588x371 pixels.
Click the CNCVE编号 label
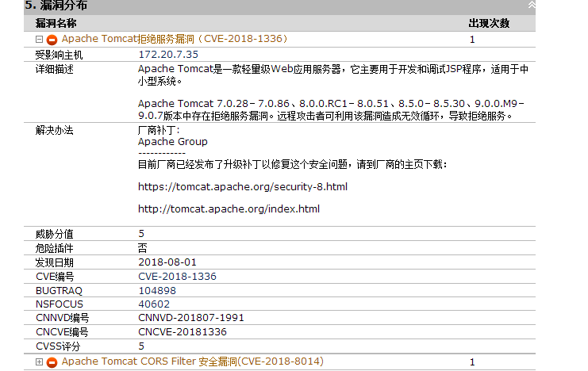point(62,332)
